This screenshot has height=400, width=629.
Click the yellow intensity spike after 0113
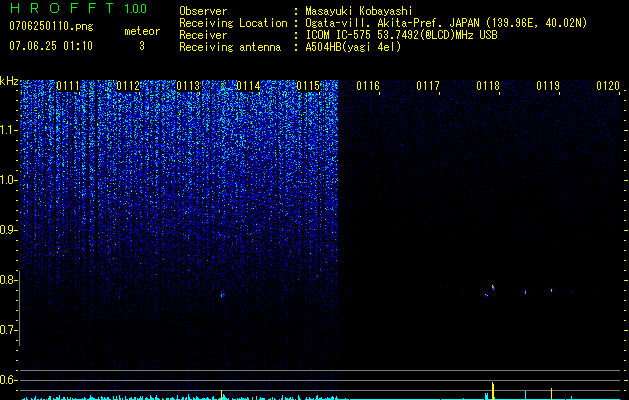point(221,394)
